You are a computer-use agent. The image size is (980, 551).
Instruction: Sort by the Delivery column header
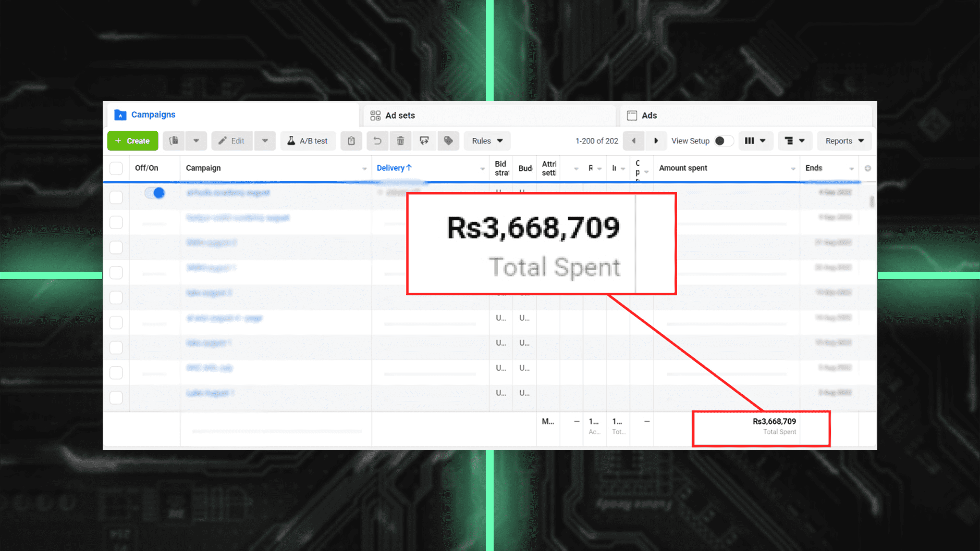point(394,168)
